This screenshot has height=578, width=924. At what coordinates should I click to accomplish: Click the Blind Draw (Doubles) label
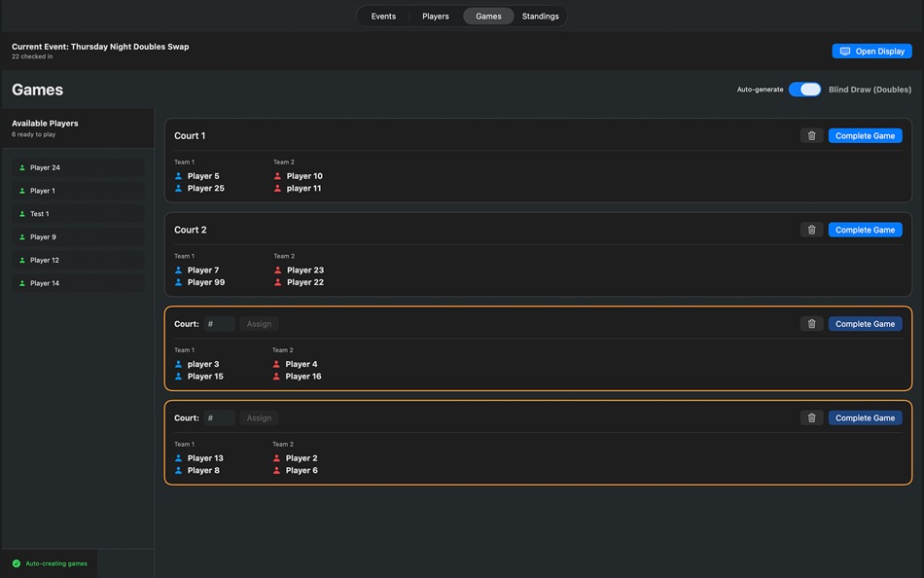click(x=870, y=90)
